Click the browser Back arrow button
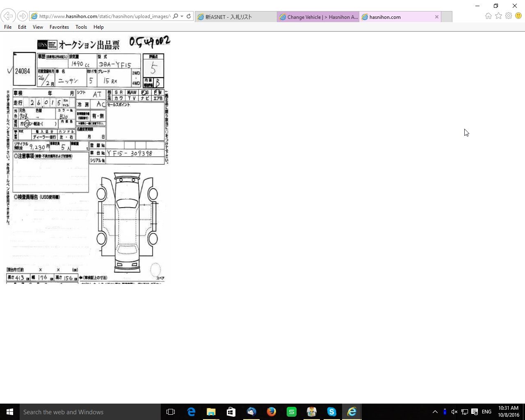The image size is (525, 420). coord(8,16)
